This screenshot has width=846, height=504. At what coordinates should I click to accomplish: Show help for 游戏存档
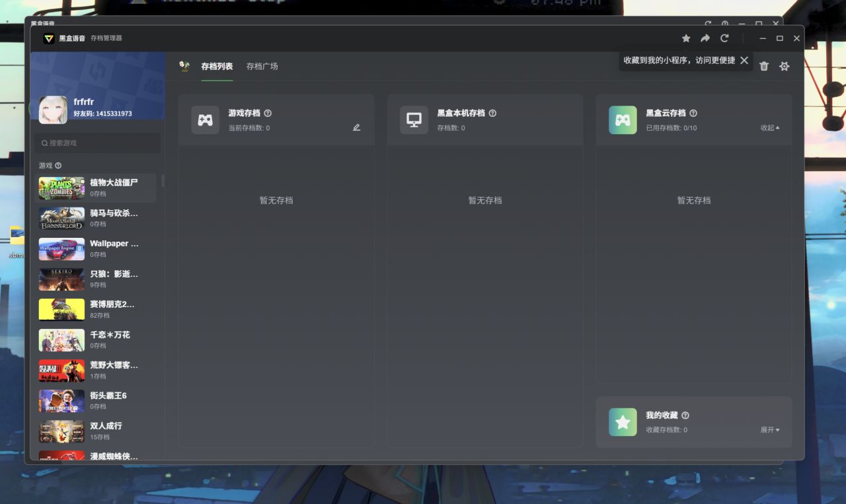click(x=268, y=114)
